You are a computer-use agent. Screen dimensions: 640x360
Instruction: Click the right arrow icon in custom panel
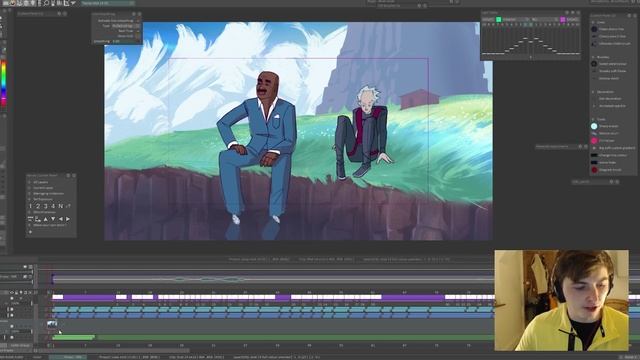tap(68, 219)
